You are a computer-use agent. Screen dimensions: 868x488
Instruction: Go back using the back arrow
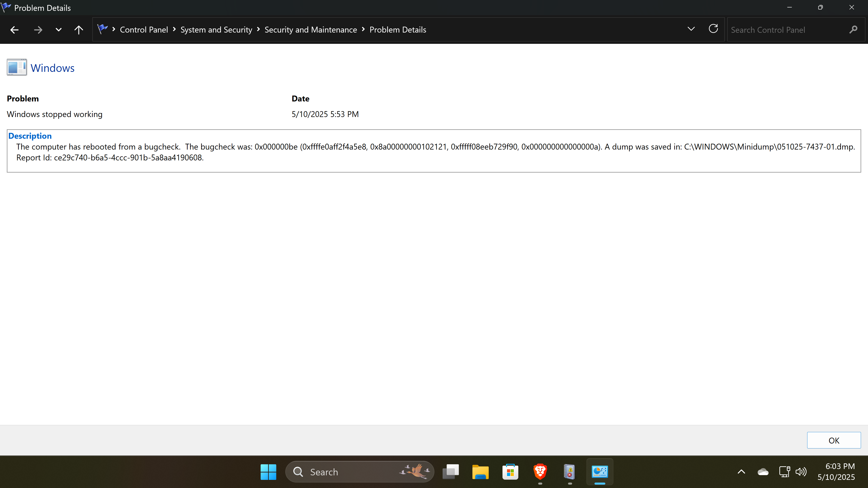(14, 30)
